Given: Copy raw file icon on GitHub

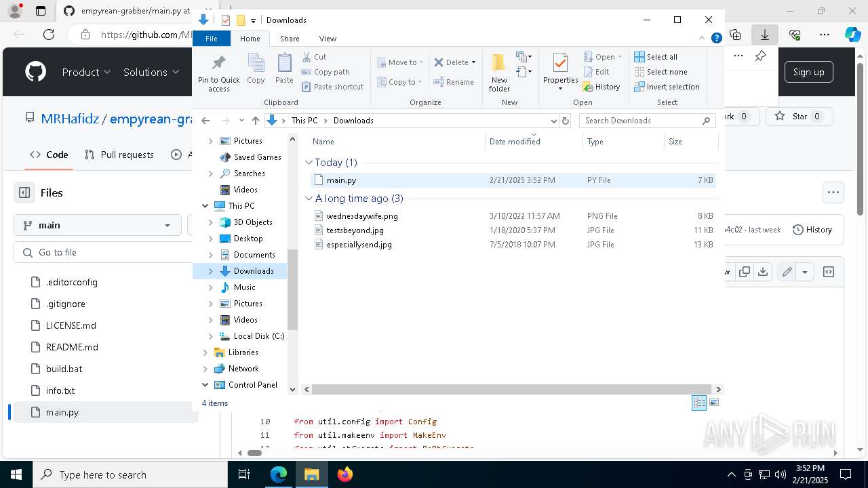Looking at the screenshot, I should pos(745,272).
